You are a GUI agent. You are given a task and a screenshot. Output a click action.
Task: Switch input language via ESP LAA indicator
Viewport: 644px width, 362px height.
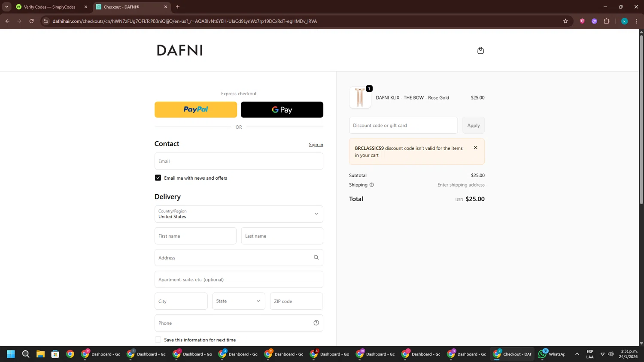[590, 354]
